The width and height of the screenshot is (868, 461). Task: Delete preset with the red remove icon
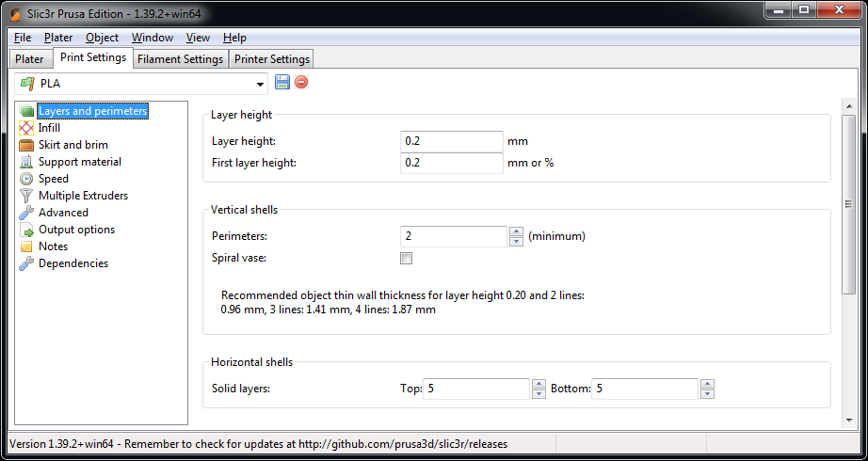point(301,83)
